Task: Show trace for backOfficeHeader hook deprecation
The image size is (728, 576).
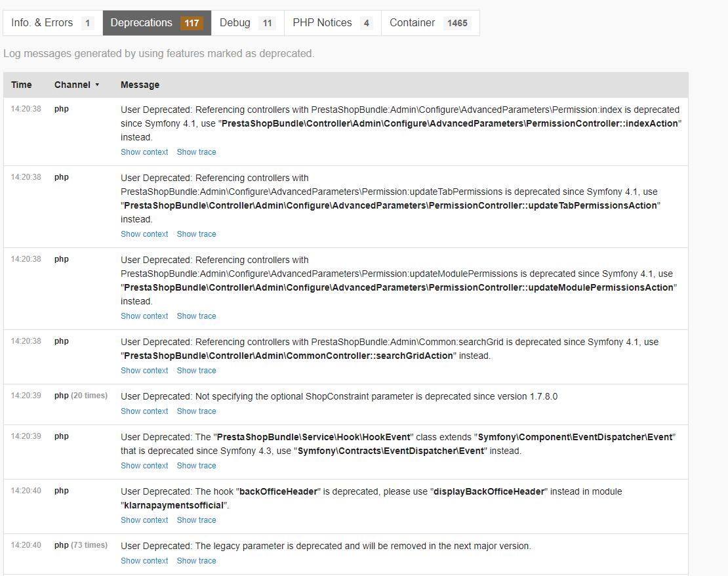Action: pos(196,520)
